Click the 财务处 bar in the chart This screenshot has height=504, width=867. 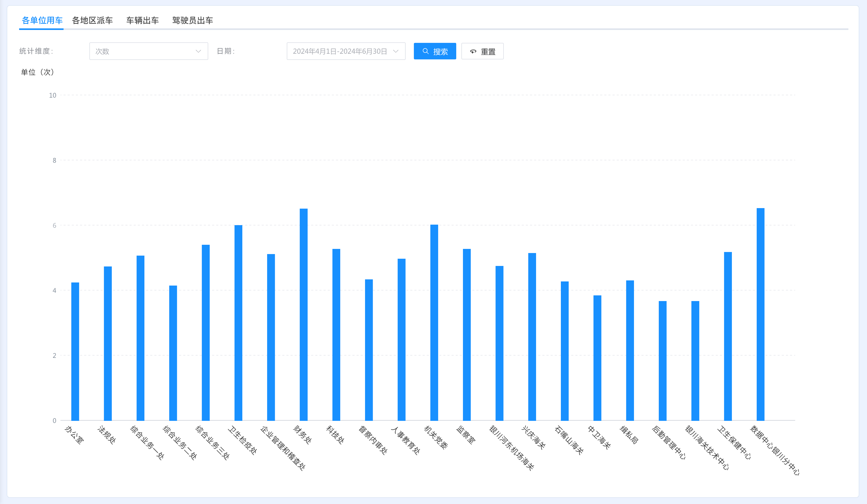tap(304, 314)
